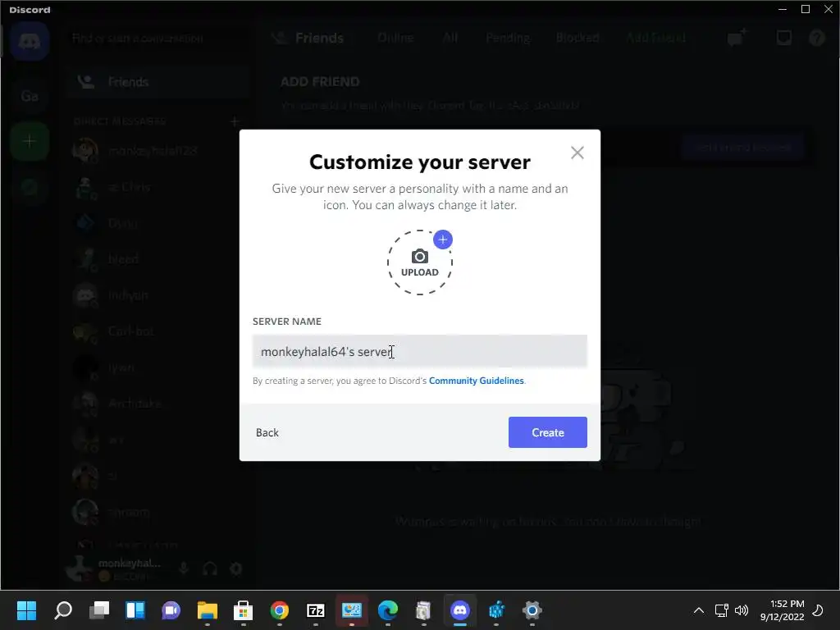The image size is (840, 630).
Task: Open Friends in the sidebar
Action: pos(158,82)
